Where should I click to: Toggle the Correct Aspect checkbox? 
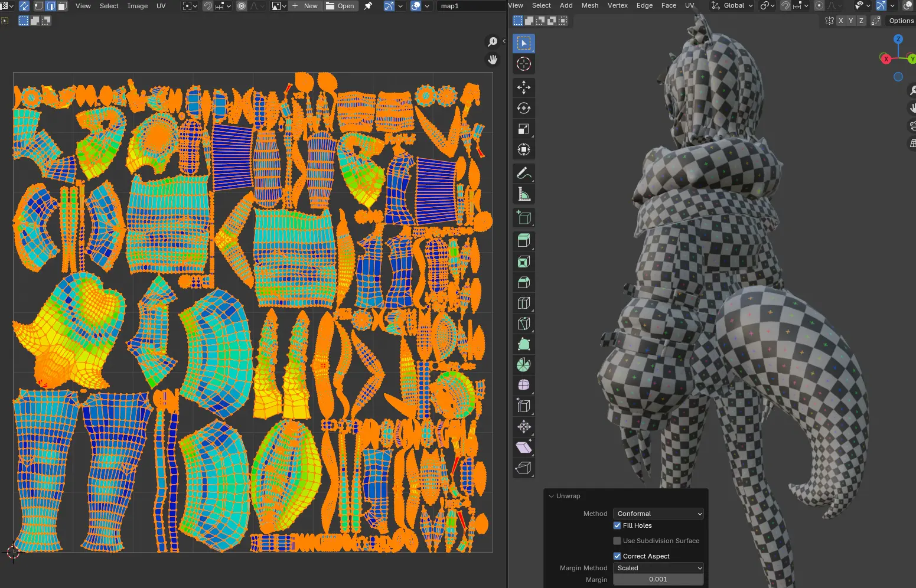click(617, 556)
